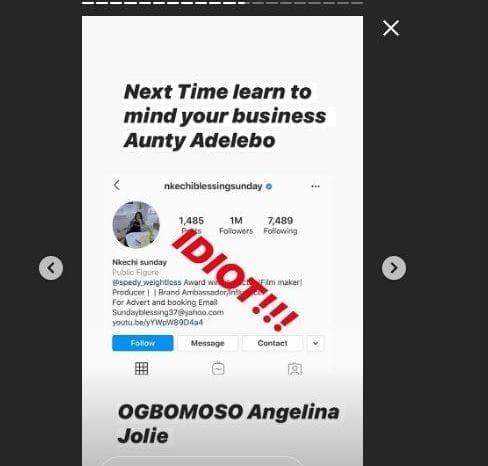This screenshot has height=466, width=488.
Task: Click the blue Follow button
Action: pyautogui.click(x=143, y=343)
